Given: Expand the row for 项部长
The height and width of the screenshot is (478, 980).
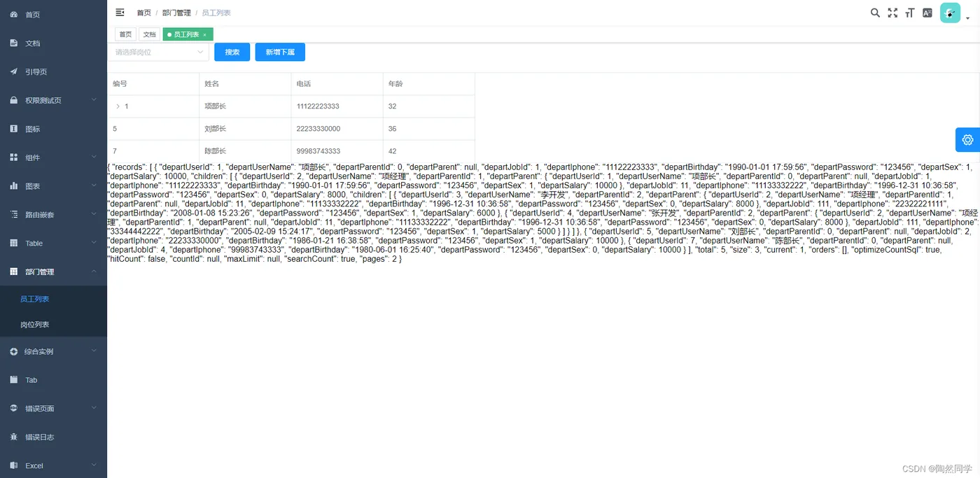Looking at the screenshot, I should [118, 106].
